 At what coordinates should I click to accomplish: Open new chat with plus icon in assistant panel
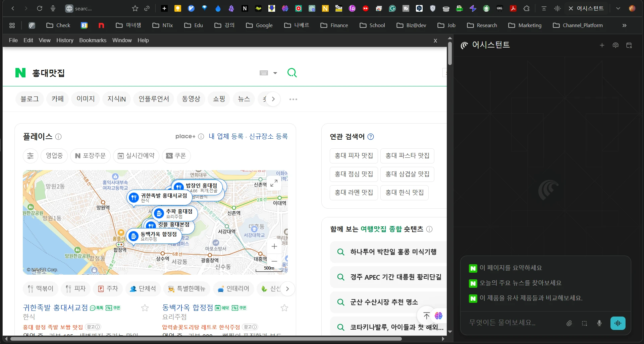[602, 45]
